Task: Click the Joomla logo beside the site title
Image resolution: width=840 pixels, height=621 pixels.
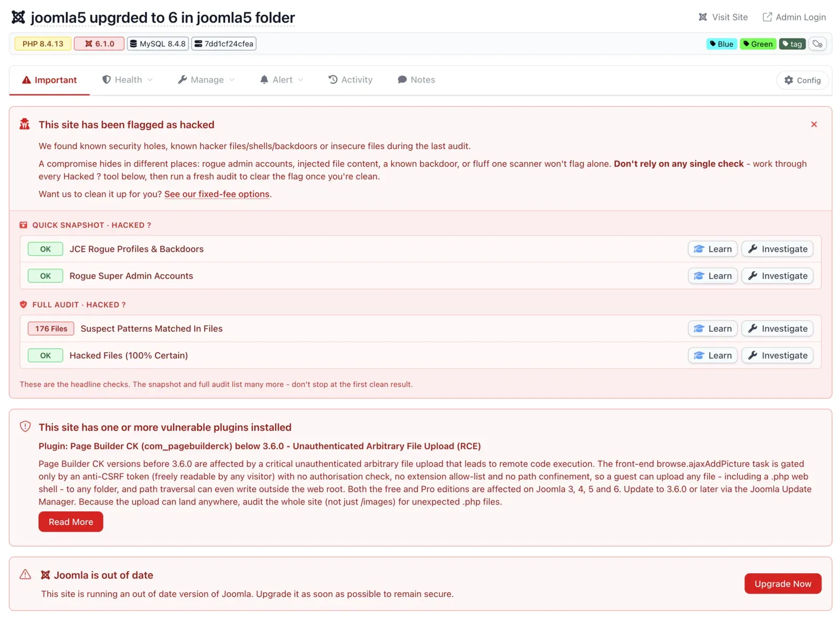Action: click(x=18, y=17)
